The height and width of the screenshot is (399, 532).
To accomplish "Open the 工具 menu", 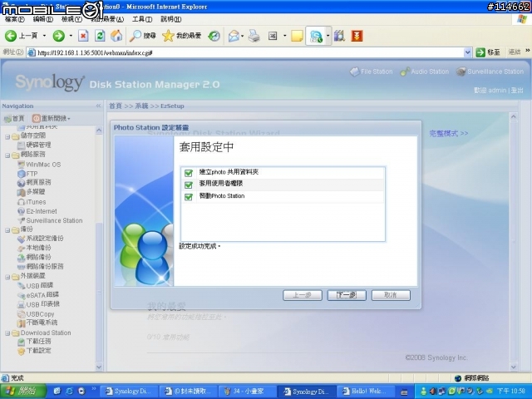I will coord(142,19).
